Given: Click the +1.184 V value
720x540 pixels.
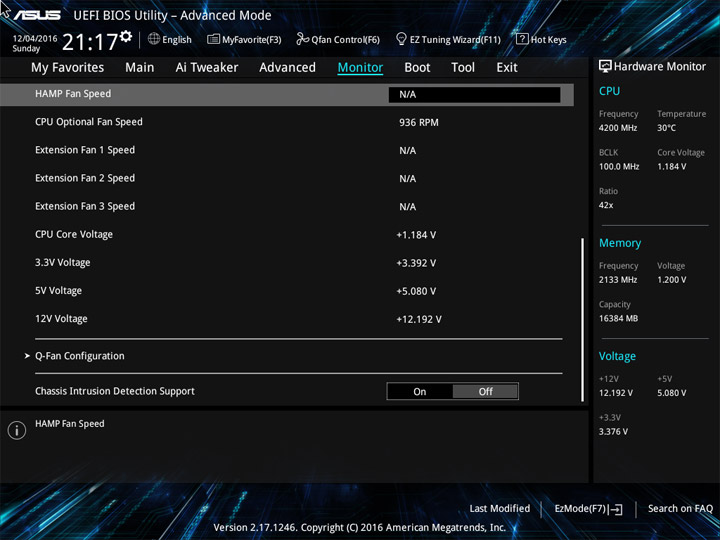Looking at the screenshot, I should 416,235.
